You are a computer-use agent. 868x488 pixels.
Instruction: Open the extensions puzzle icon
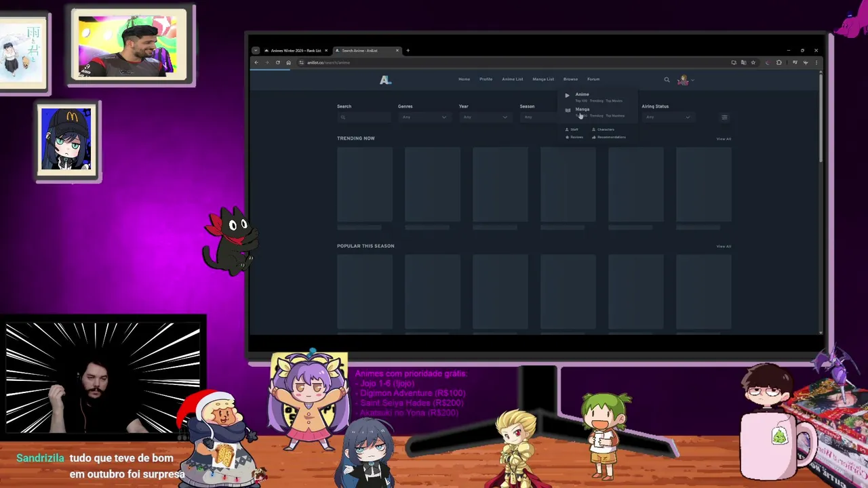[779, 62]
